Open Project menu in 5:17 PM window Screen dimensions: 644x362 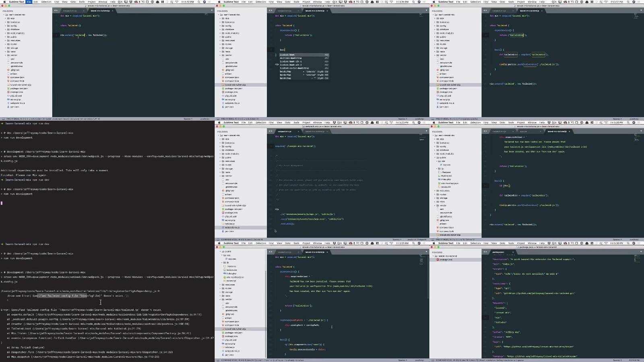coord(521,2)
